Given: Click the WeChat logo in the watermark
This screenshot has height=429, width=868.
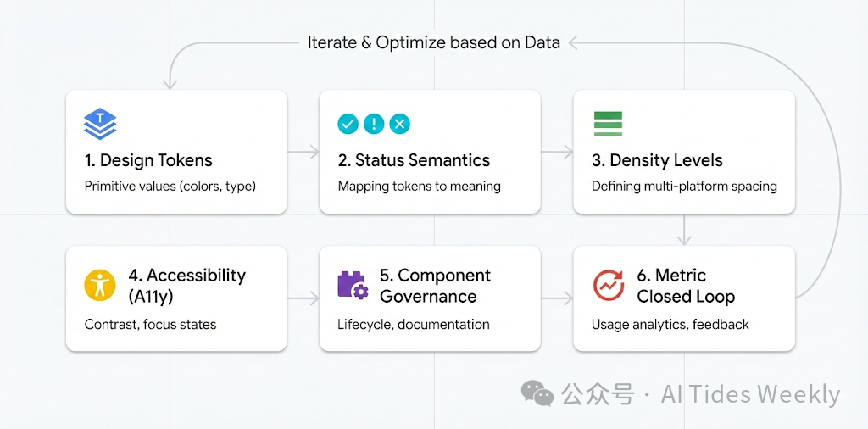Looking at the screenshot, I should tap(537, 393).
